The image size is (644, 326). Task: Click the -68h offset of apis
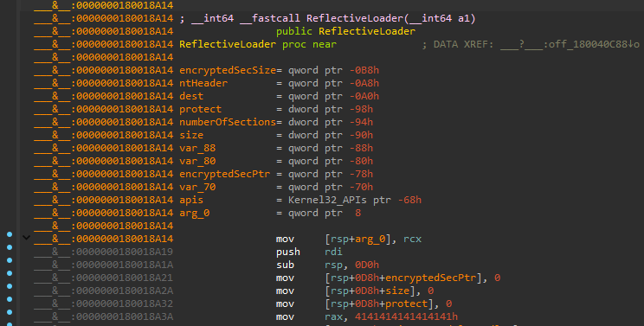[409, 200]
